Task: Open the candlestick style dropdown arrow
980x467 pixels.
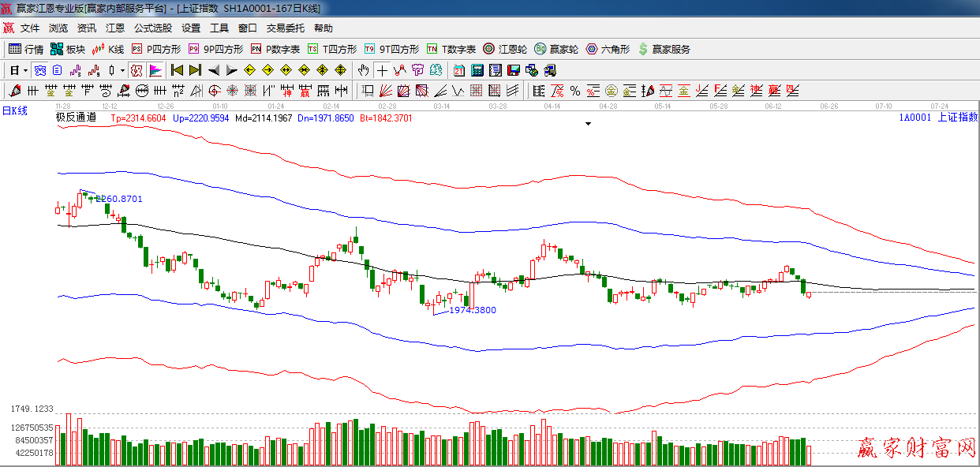Action: pos(123,70)
